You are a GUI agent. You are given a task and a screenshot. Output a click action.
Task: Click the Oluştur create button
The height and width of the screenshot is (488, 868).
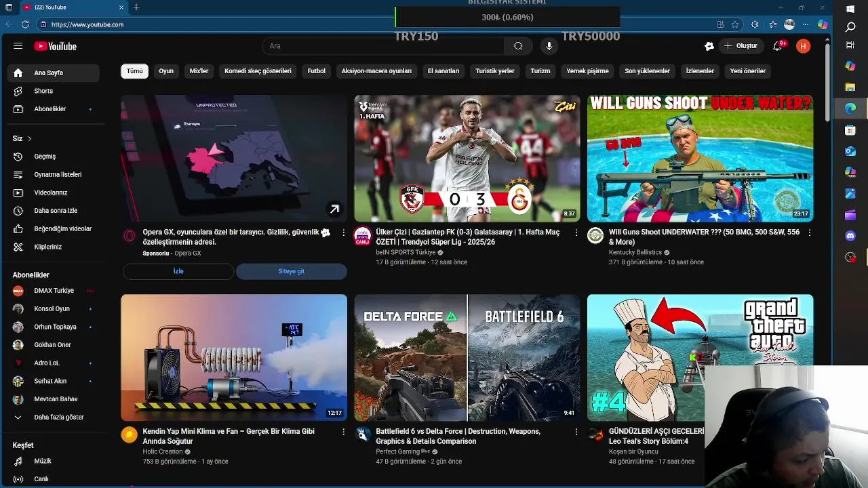pos(741,46)
